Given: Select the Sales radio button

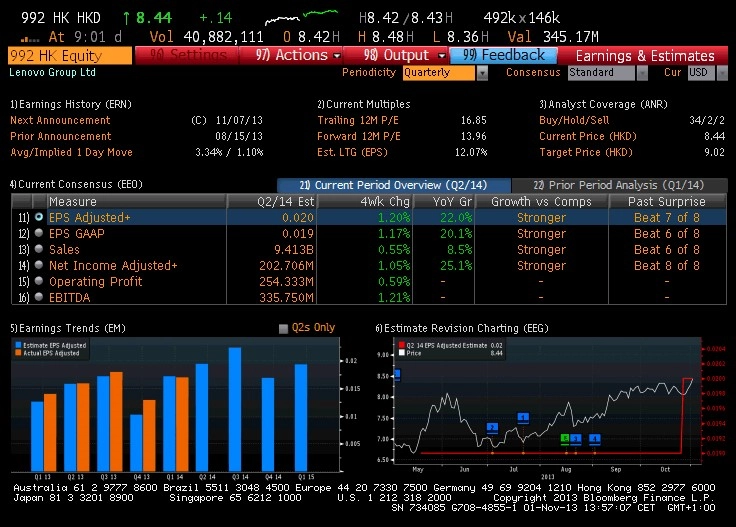Looking at the screenshot, I should pos(39,249).
